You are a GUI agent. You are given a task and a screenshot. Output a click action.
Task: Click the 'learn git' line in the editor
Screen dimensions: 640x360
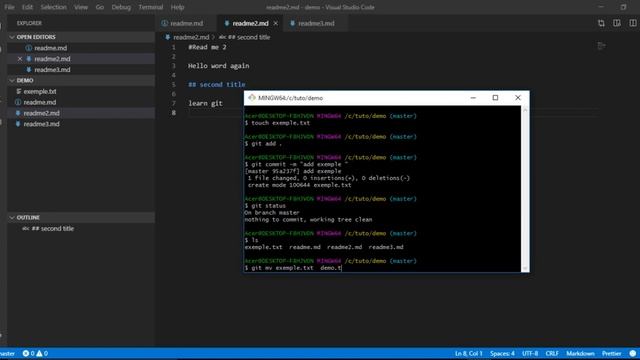tap(205, 103)
